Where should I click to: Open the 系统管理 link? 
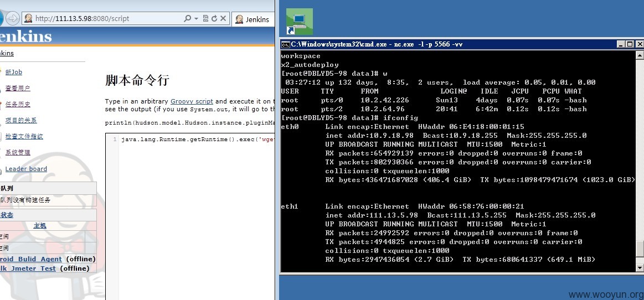[18, 152]
